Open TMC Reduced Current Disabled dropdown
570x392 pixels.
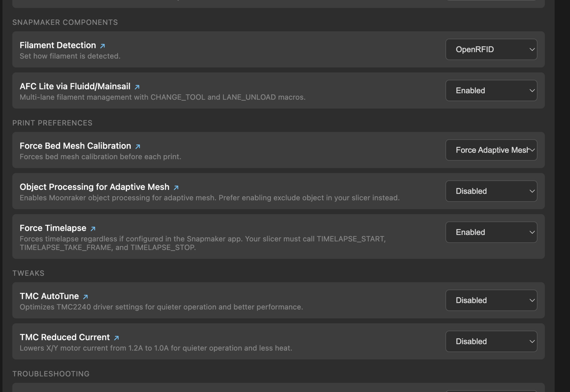pyautogui.click(x=491, y=341)
